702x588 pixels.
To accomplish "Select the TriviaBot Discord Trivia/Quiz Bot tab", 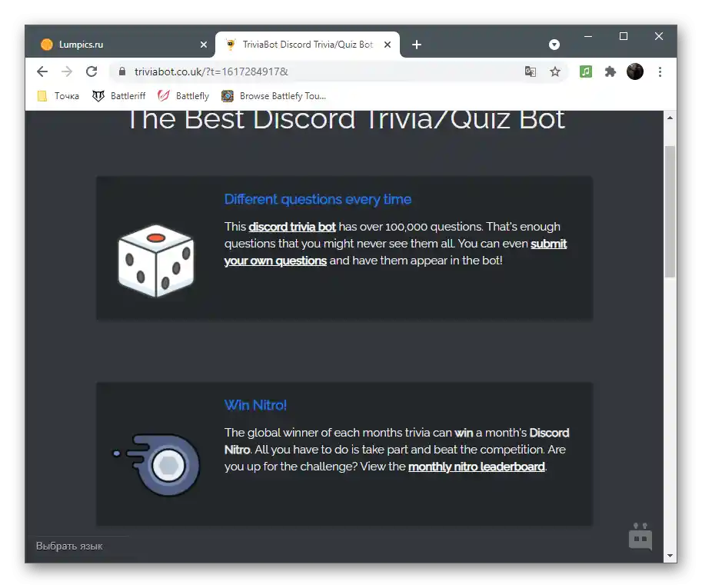I will [308, 45].
